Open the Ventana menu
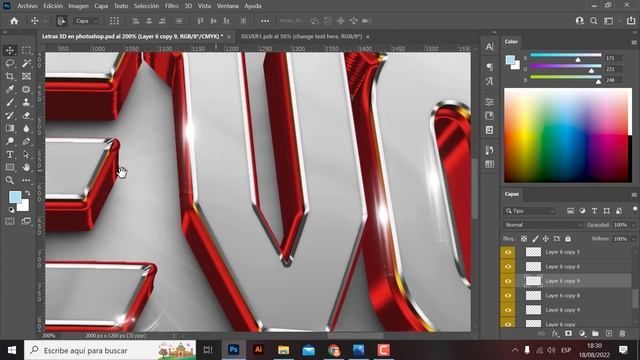Viewport: 640px width, 360px height. [x=227, y=6]
